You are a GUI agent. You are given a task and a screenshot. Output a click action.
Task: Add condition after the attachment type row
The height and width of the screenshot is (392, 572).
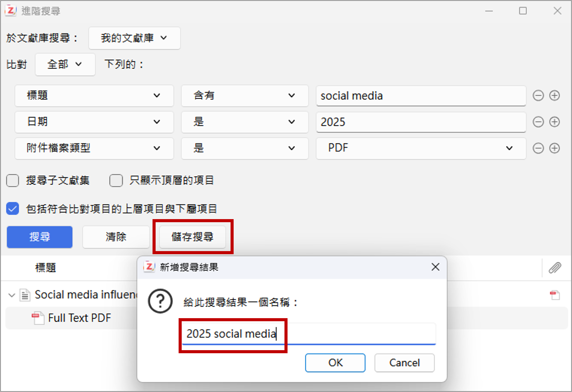(554, 148)
